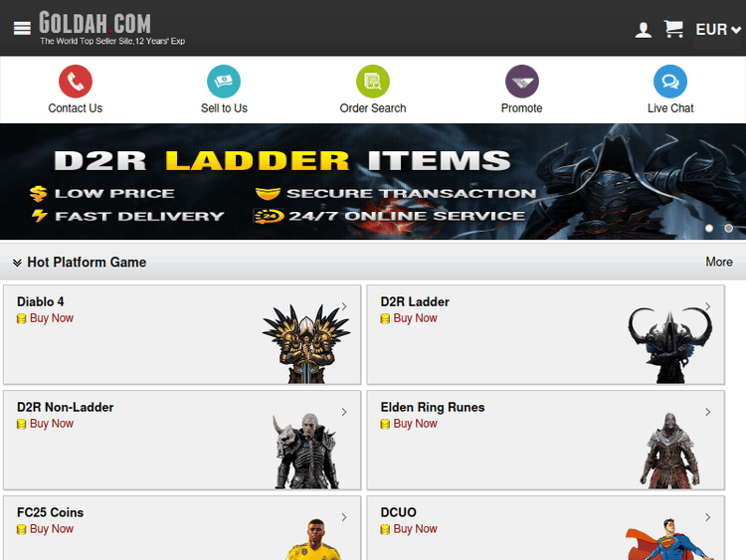This screenshot has height=560, width=746.
Task: Open the Diablo 4 chevron arrow
Action: (344, 306)
